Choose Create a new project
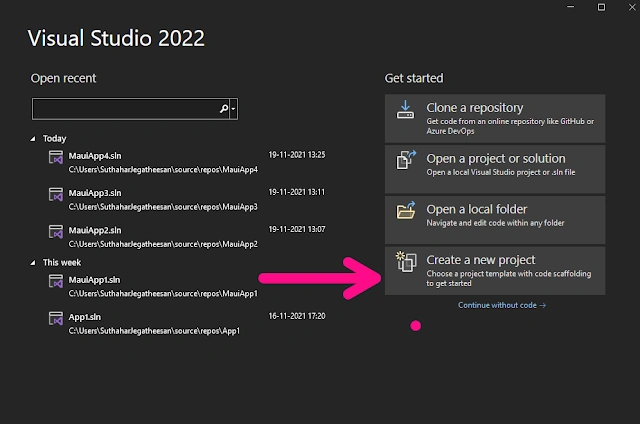This screenshot has width=640, height=424. pos(495,270)
